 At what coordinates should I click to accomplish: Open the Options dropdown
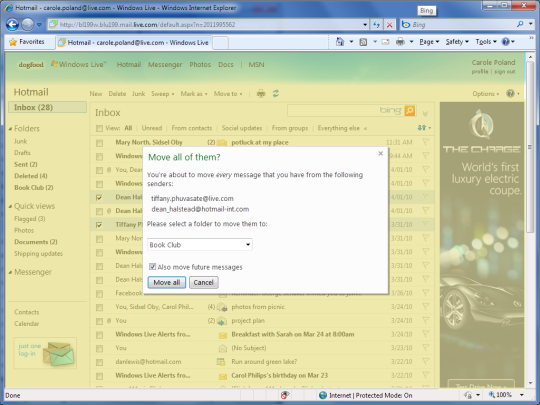tap(486, 94)
